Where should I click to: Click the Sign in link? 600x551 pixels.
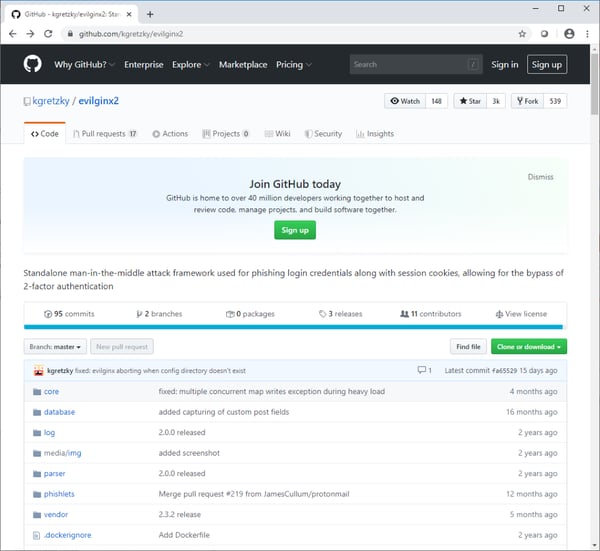pyautogui.click(x=505, y=64)
